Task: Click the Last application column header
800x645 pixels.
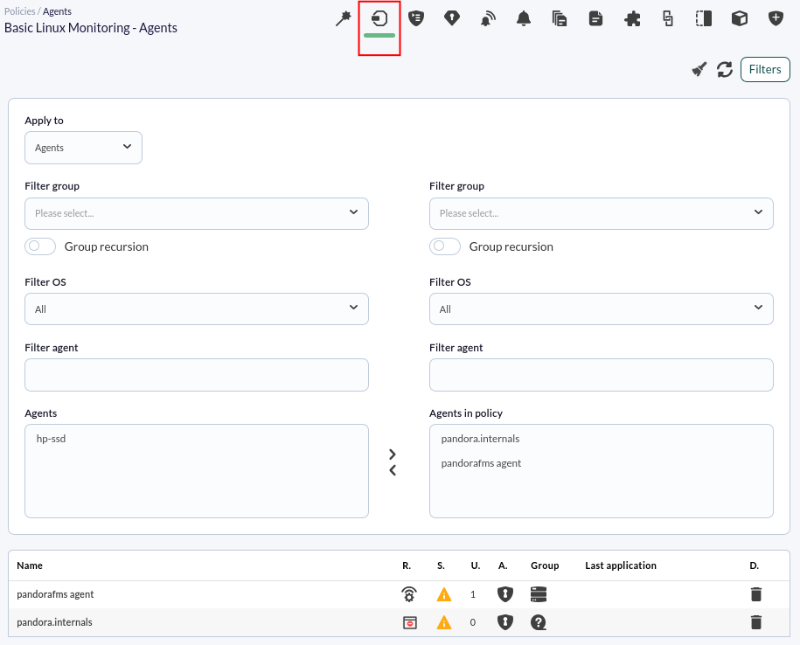Action: click(620, 565)
